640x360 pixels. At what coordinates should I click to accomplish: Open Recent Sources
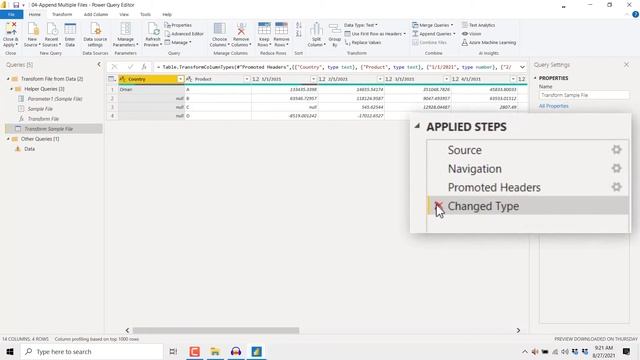pos(51,34)
